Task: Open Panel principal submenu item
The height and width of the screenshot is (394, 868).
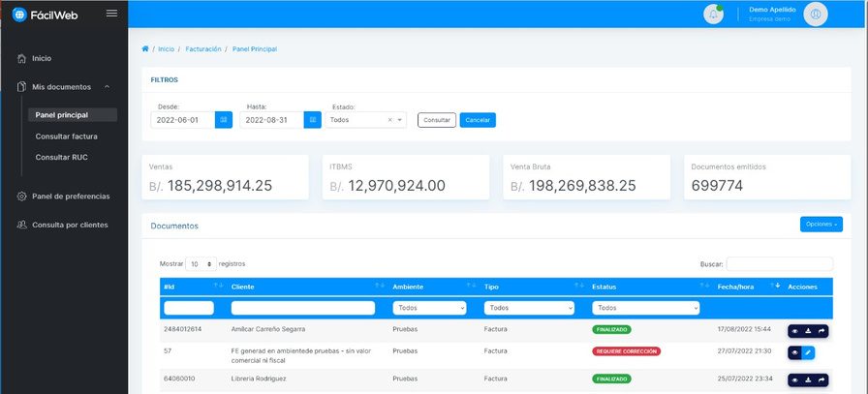Action: tap(73, 115)
